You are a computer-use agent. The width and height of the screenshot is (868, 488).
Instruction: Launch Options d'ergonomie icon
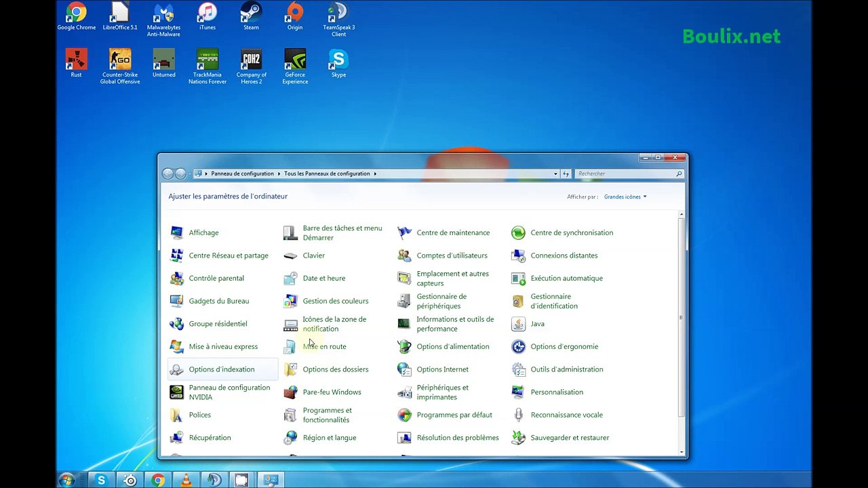pyautogui.click(x=519, y=346)
